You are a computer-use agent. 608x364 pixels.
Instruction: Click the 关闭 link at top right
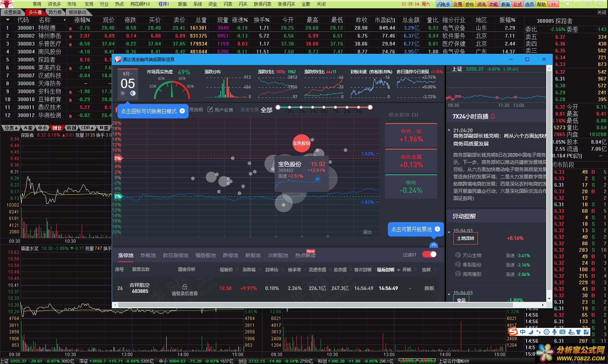[x=601, y=12]
